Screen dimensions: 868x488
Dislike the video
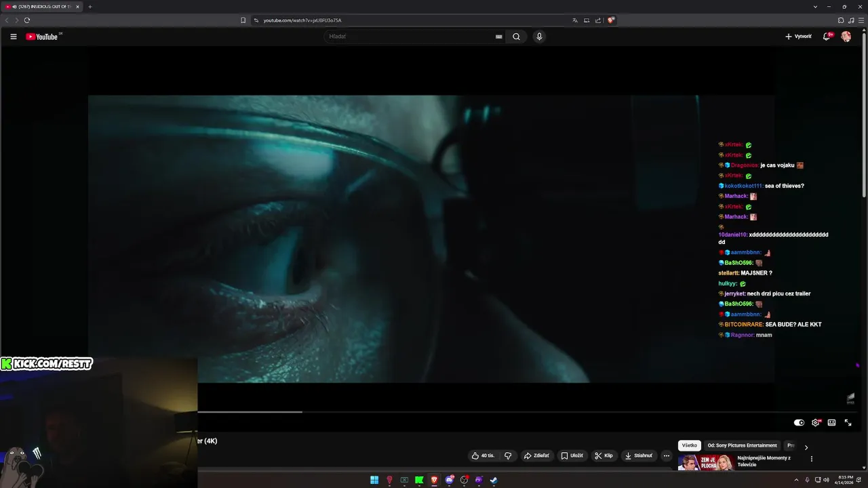pyautogui.click(x=508, y=455)
